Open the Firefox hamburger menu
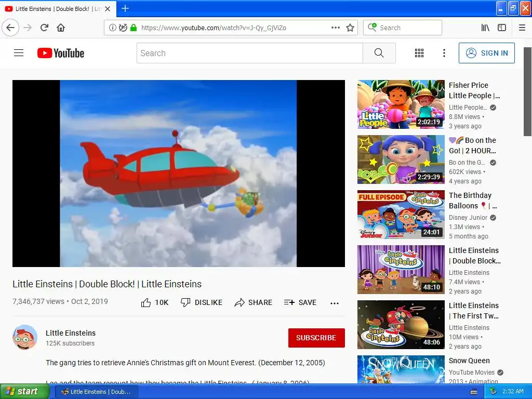The width and height of the screenshot is (532, 399). click(x=522, y=28)
